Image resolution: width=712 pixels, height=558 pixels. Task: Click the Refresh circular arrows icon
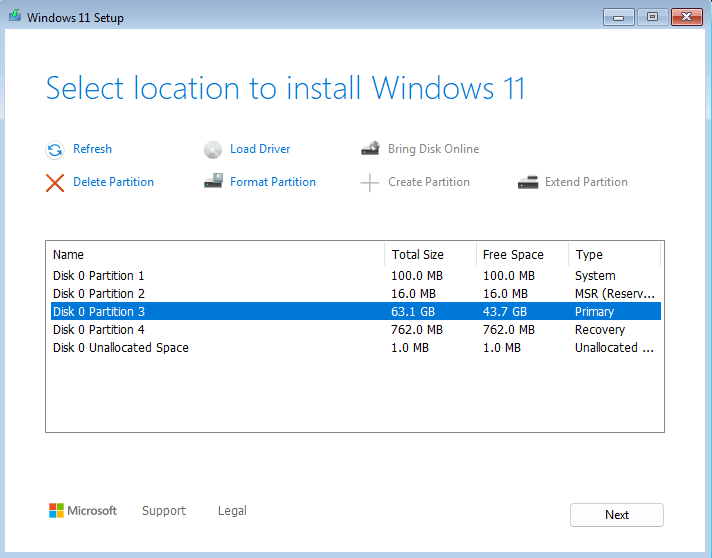[x=55, y=150]
